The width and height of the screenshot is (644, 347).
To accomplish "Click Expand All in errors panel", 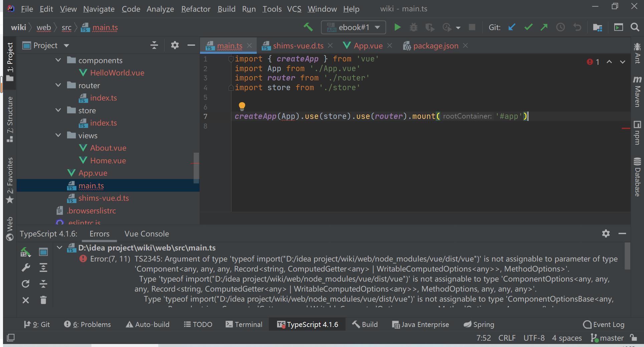I will (x=43, y=268).
